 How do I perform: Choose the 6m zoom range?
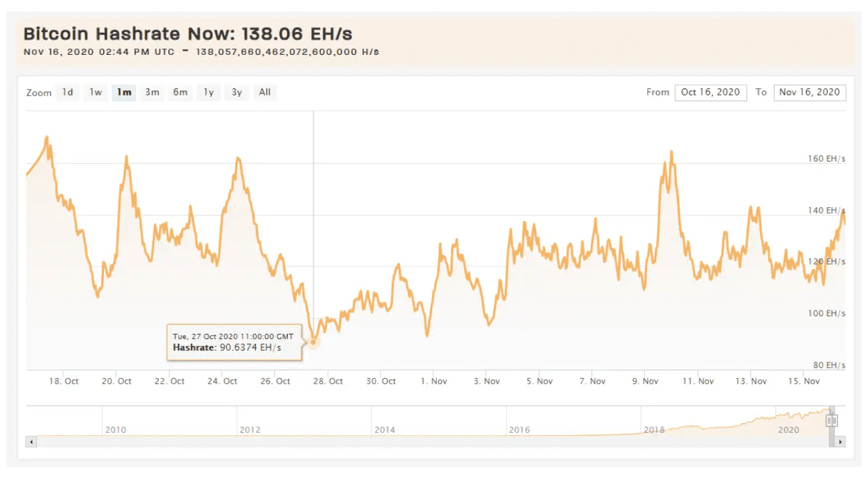(180, 93)
